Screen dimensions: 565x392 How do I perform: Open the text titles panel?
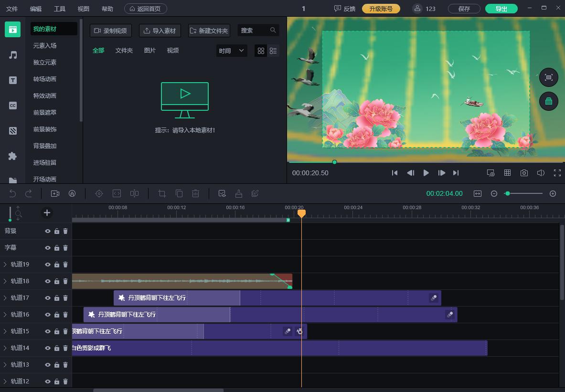12,80
